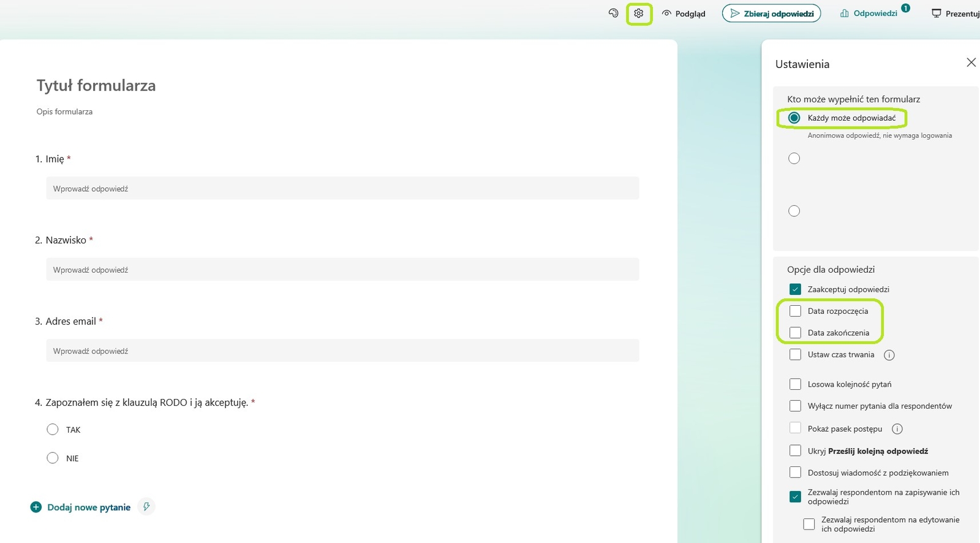Click the lightning quick suggestions icon
The width and height of the screenshot is (980, 543).
click(x=146, y=507)
